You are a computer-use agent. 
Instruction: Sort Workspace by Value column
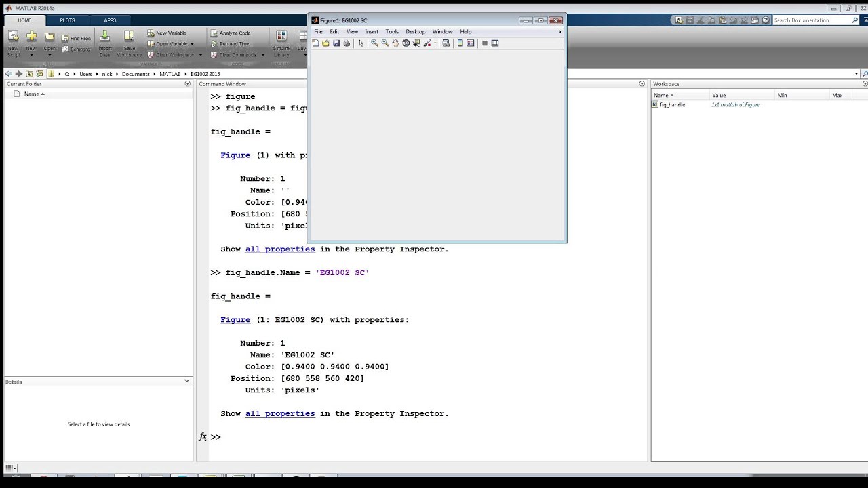point(742,95)
